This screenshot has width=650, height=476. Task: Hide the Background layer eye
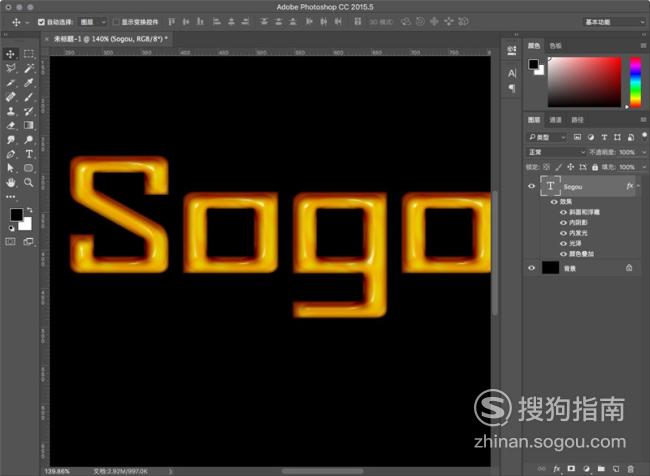coord(531,268)
